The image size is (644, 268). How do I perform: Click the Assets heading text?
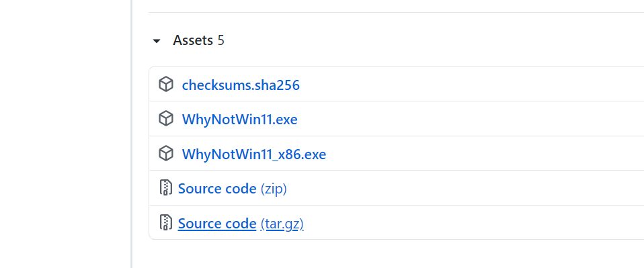coord(193,40)
